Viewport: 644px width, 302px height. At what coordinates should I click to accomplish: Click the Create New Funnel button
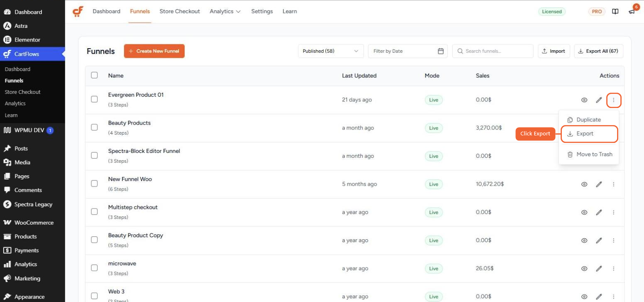click(154, 51)
